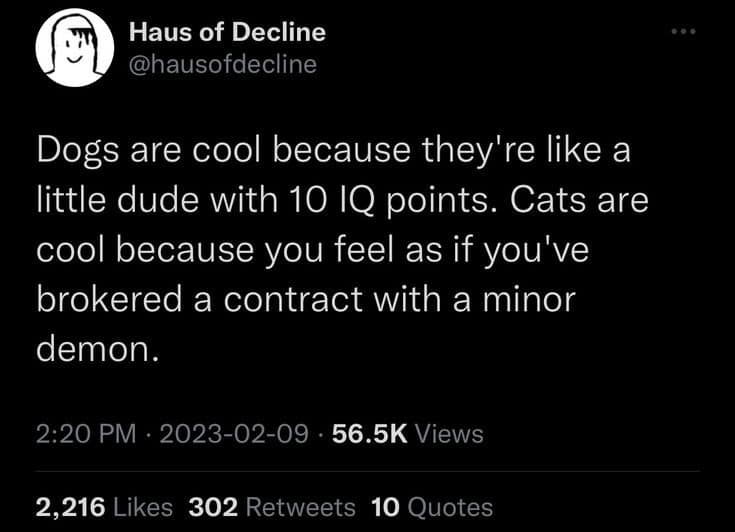The width and height of the screenshot is (735, 532).
Task: Visit the @hausofdecline handle link
Action: point(222,64)
